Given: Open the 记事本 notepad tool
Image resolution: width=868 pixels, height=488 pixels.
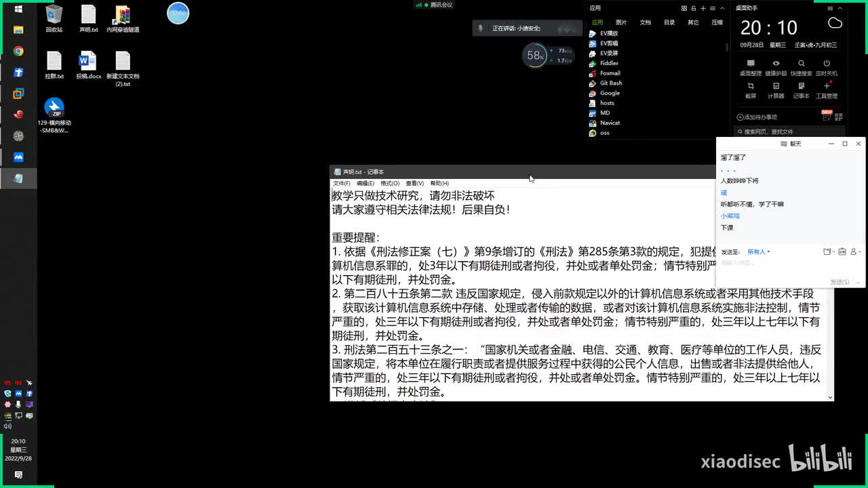Looking at the screenshot, I should pos(801,90).
